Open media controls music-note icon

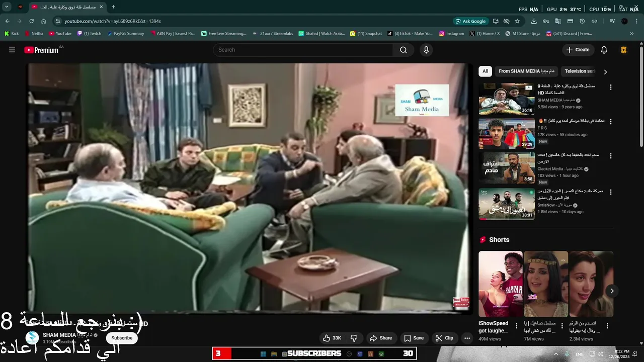(x=612, y=21)
